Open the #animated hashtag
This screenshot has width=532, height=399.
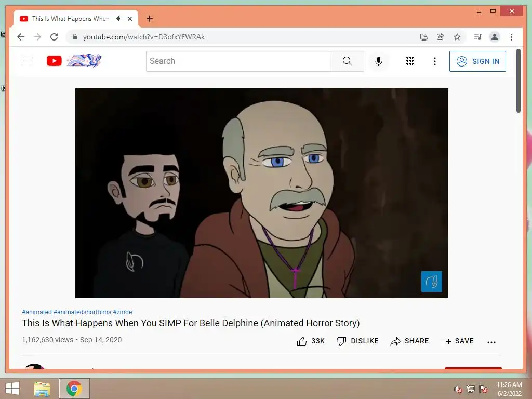pos(37,312)
